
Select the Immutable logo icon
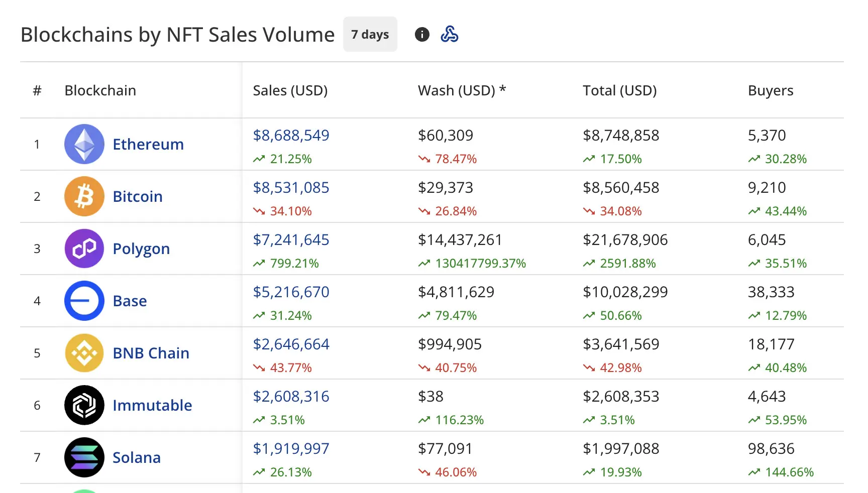click(x=84, y=405)
